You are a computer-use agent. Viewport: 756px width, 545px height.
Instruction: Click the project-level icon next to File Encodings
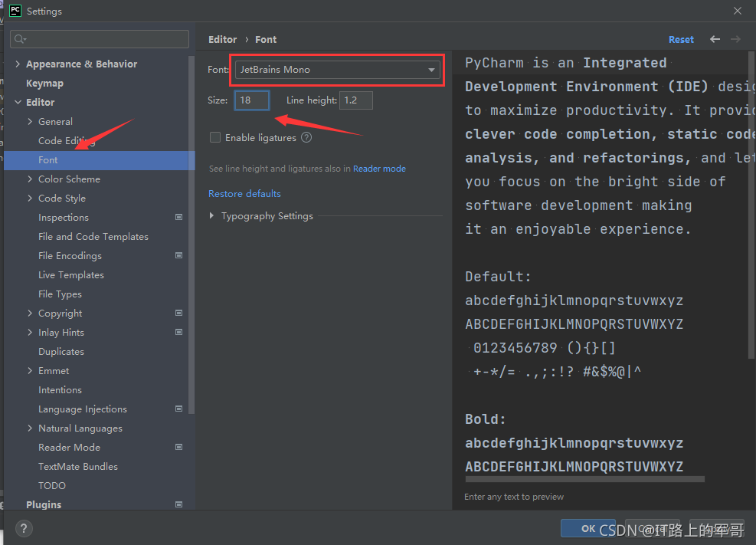[179, 255]
